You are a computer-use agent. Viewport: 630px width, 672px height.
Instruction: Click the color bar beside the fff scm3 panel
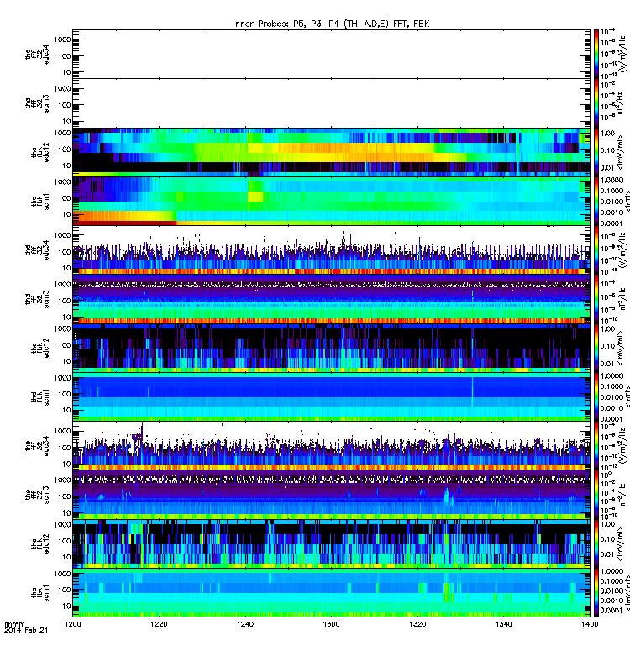click(596, 496)
